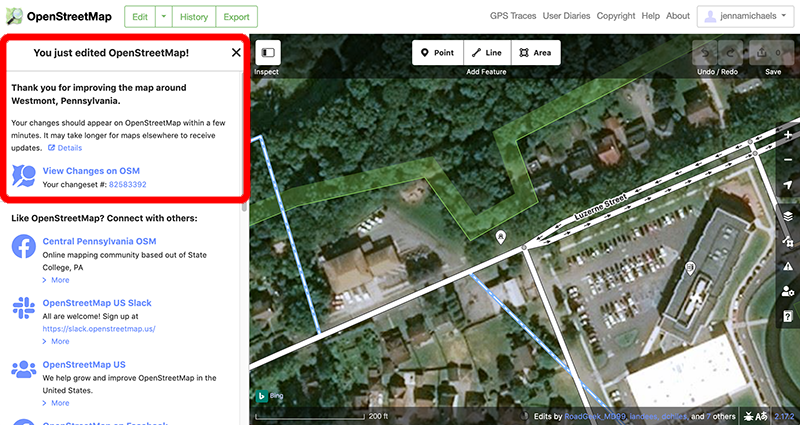Expand More under Central Pennsylvania OSM

click(56, 280)
